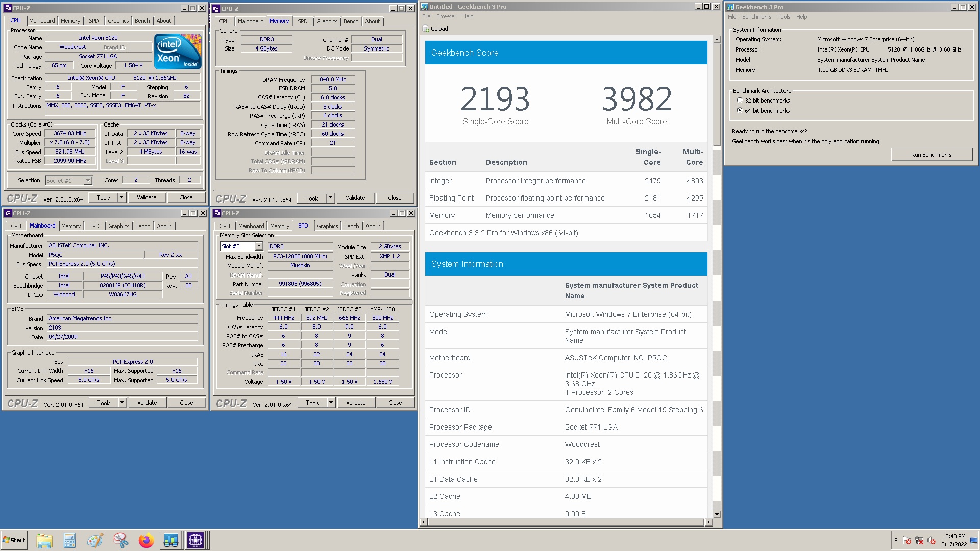Click the Show Desktop icon in tray
Viewport: 980px width, 551px height.
coord(974,540)
